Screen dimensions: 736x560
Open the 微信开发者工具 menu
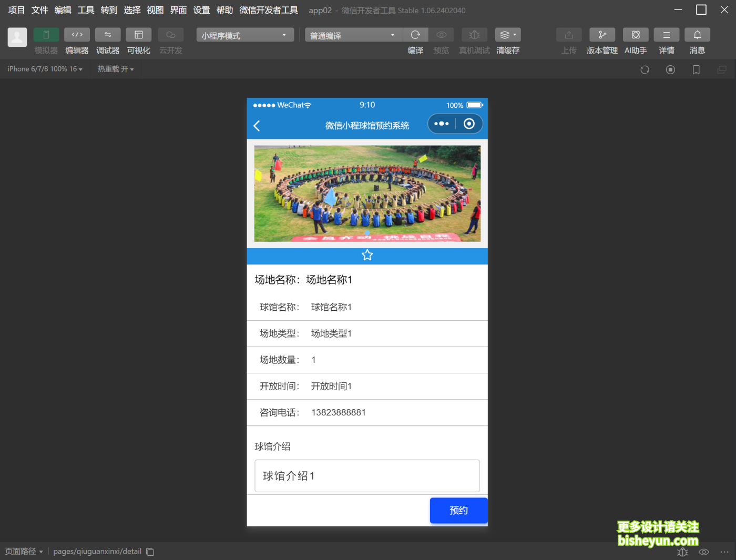[269, 9]
